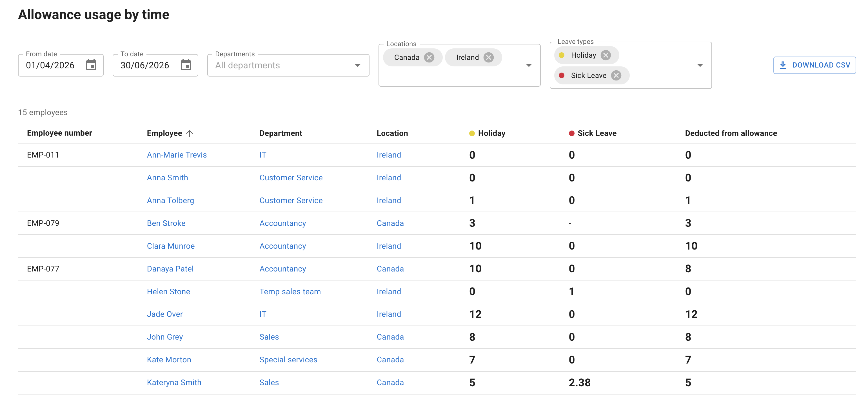This screenshot has width=868, height=395.
Task: Open Canada location in Kateryna Smith row
Action: tap(390, 383)
